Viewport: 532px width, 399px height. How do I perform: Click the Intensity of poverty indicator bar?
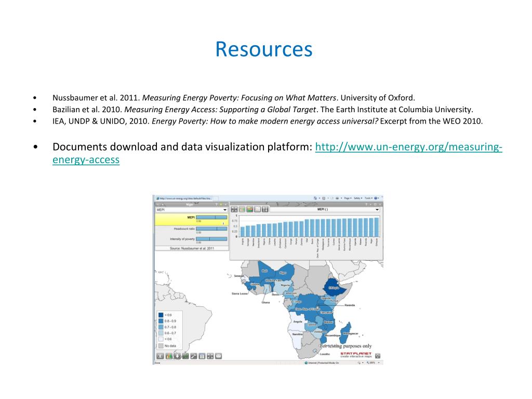(211, 239)
